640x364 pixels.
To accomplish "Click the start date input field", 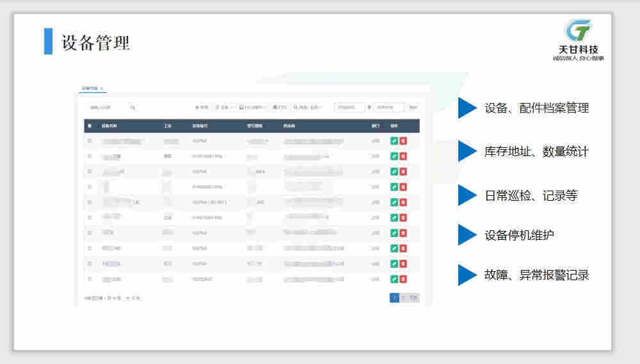I will [350, 107].
